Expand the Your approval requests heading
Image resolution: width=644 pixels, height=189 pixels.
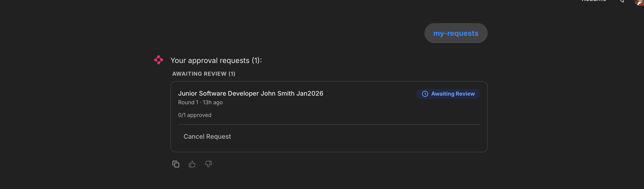pyautogui.click(x=216, y=60)
